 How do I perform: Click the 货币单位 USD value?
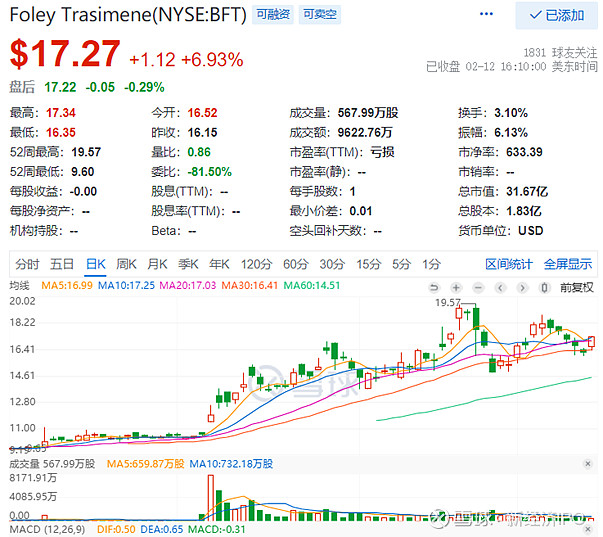(531, 230)
